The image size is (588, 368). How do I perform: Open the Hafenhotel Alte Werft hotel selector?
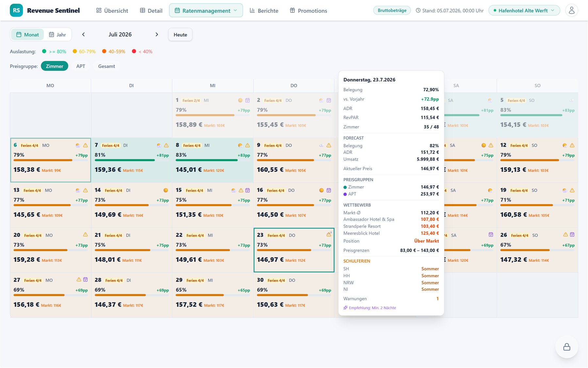(524, 10)
